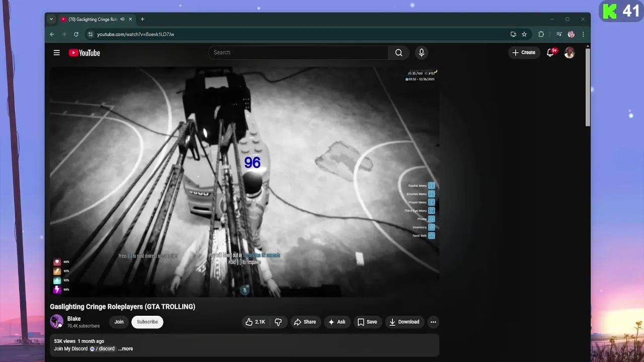This screenshot has width=644, height=362.
Task: Open the Create menu
Action: (524, 52)
